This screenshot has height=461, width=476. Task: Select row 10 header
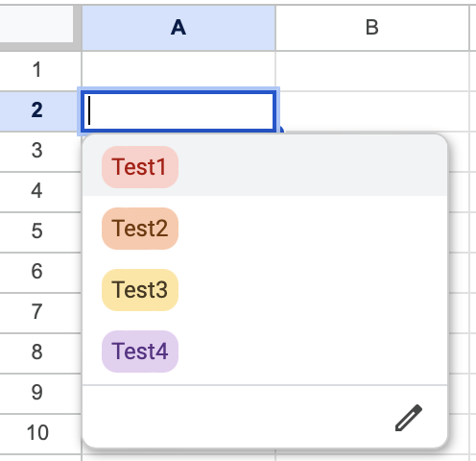coord(37,434)
